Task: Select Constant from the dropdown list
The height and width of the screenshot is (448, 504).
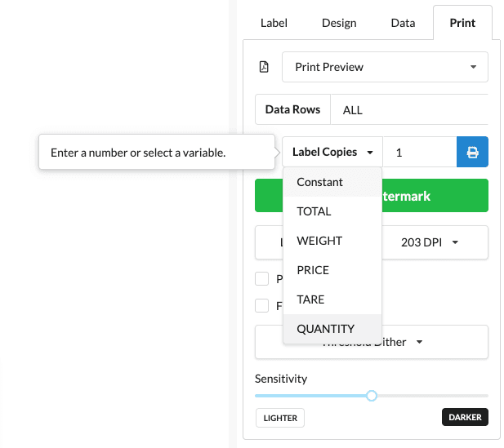Action: coord(320,182)
